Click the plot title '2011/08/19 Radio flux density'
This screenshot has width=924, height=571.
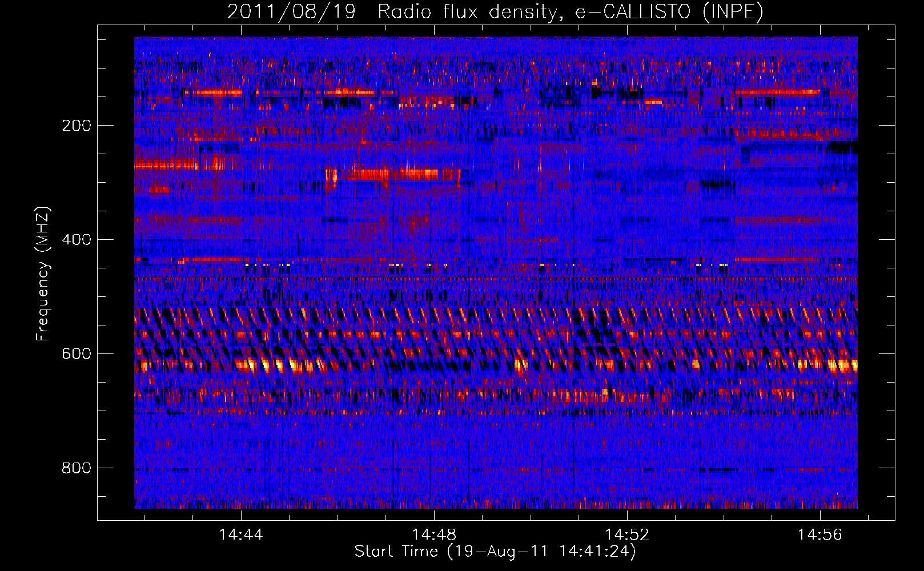495,11
